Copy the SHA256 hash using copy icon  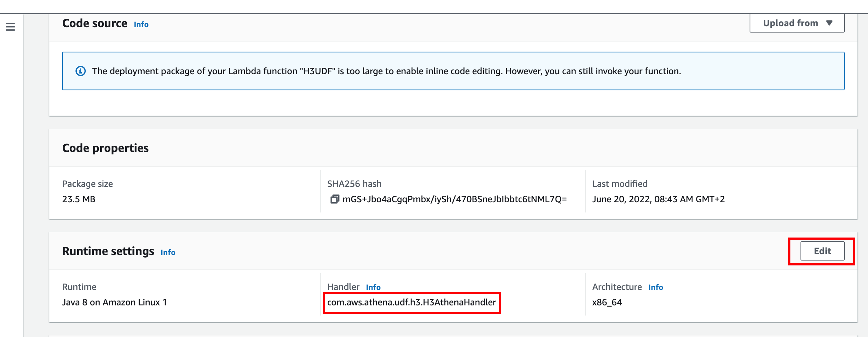(334, 199)
